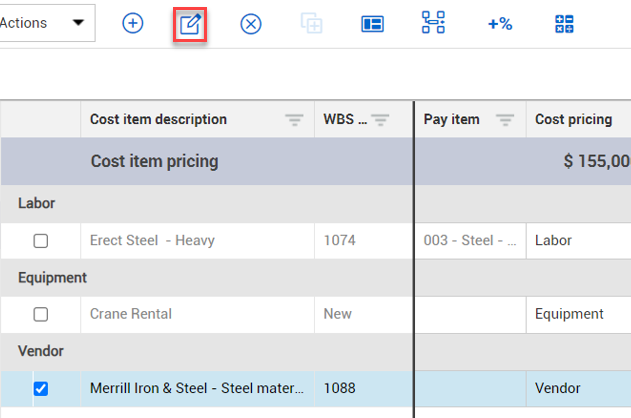Sort by Cost pricing column header
This screenshot has height=418, width=631.
tap(573, 120)
